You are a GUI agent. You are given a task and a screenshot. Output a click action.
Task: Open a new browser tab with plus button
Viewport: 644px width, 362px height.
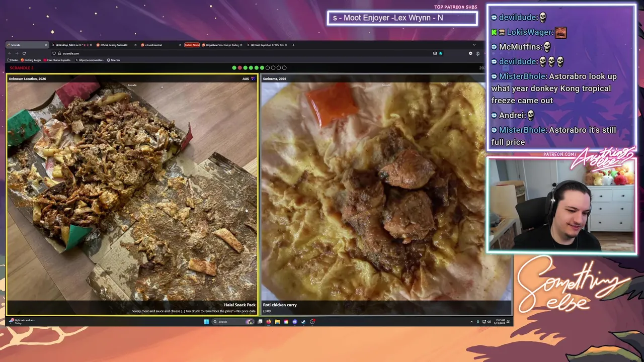(293, 45)
